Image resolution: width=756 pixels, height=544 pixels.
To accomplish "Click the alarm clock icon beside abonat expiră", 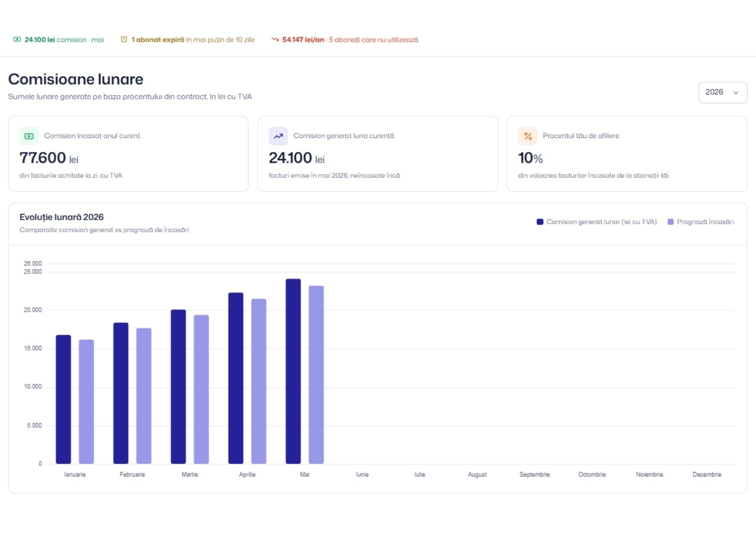I will coord(124,39).
